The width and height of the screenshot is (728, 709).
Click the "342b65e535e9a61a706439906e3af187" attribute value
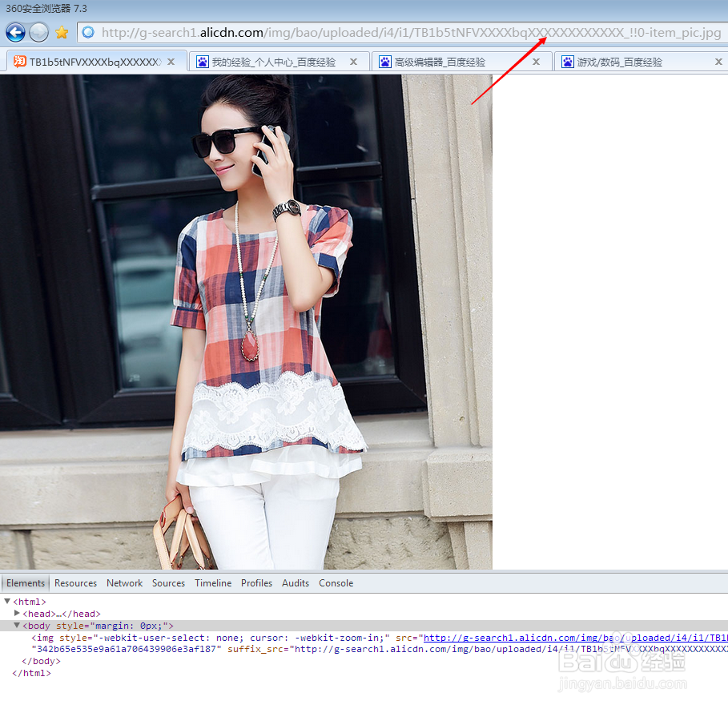[x=127, y=649]
